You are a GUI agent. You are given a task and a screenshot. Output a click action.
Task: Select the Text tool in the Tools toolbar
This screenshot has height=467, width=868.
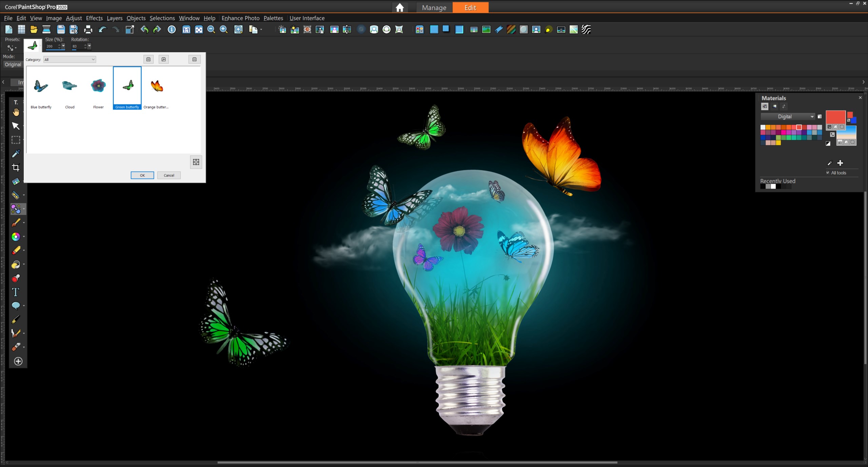pyautogui.click(x=16, y=292)
